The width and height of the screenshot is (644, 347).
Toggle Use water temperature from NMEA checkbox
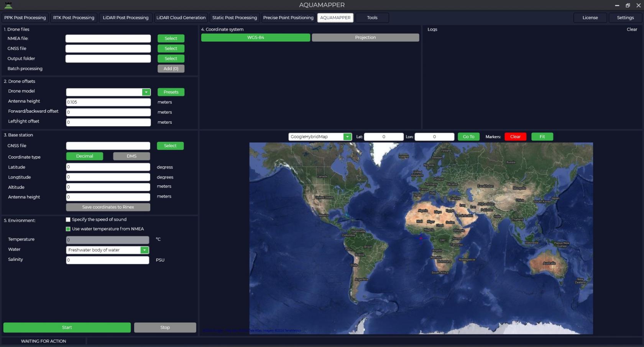tap(68, 229)
